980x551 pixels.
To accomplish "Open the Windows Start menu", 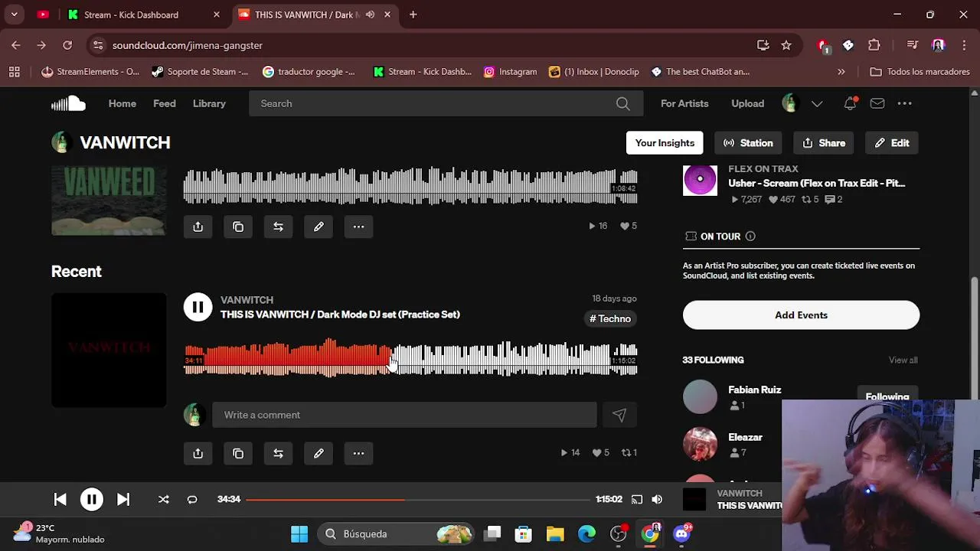I will pyautogui.click(x=299, y=534).
